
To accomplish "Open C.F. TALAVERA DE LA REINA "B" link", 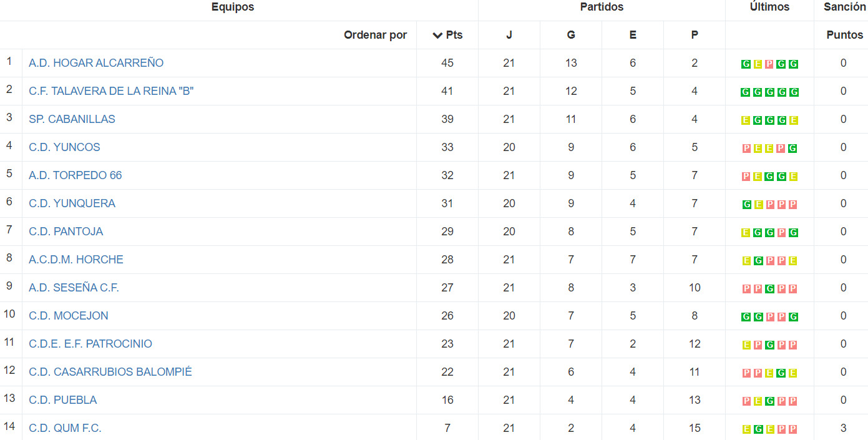I will [111, 91].
